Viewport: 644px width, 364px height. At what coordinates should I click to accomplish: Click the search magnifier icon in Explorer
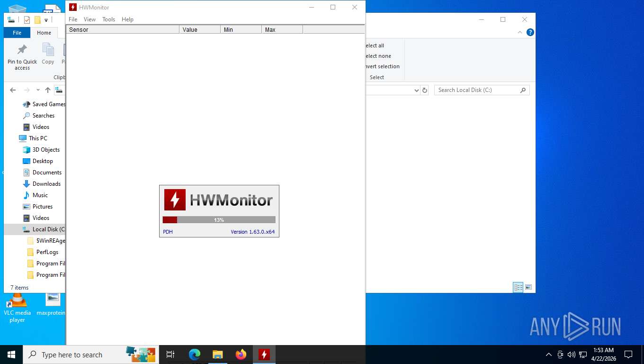click(x=523, y=90)
